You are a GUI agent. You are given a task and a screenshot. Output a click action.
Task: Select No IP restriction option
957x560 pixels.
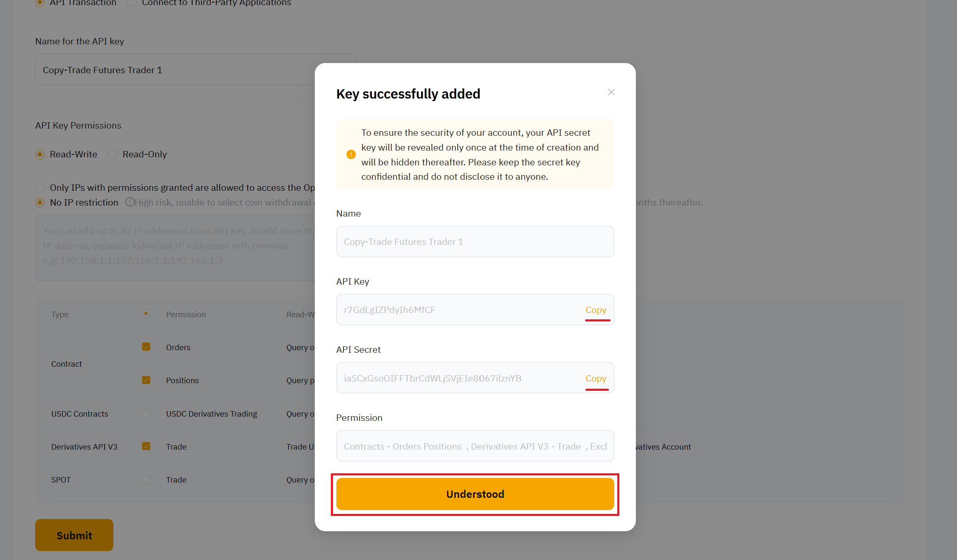click(40, 203)
